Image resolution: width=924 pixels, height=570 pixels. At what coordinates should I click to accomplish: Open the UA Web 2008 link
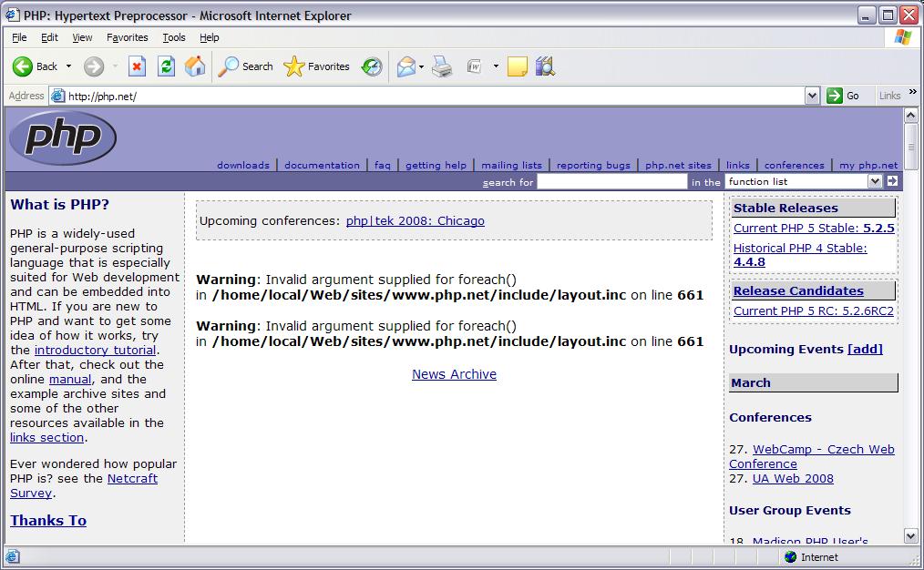[793, 479]
